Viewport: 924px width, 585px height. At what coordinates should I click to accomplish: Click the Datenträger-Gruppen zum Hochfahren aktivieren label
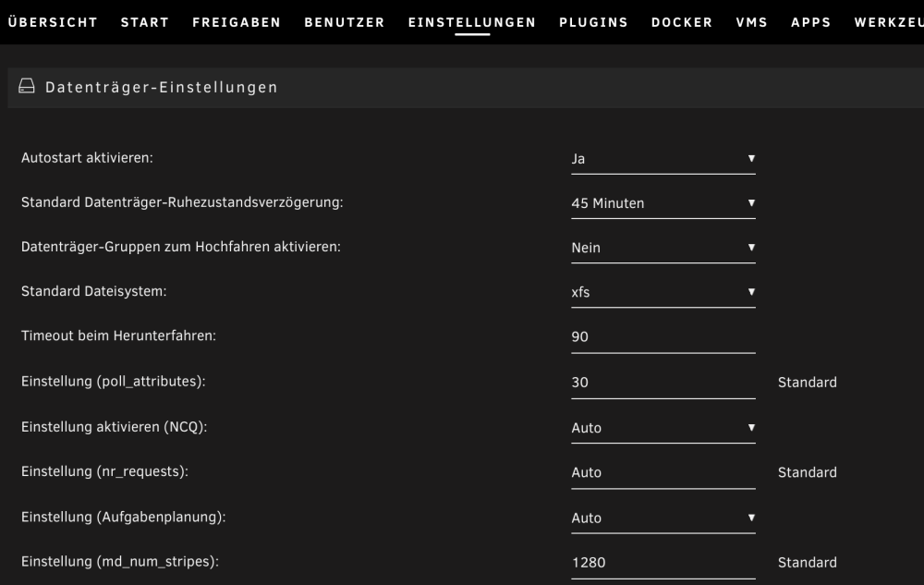[x=181, y=247]
